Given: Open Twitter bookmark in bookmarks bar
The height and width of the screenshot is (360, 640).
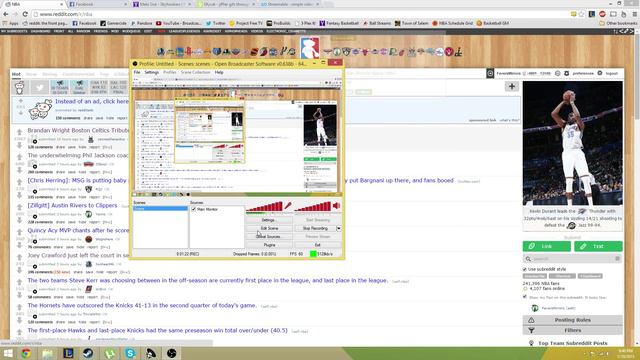Looking at the screenshot, I should pos(216,23).
